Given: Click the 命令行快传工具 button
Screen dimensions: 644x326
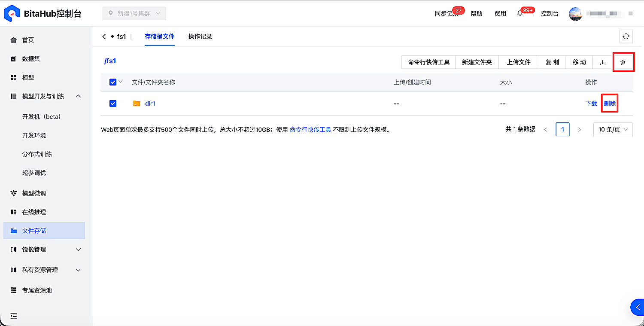Looking at the screenshot, I should pyautogui.click(x=428, y=62).
